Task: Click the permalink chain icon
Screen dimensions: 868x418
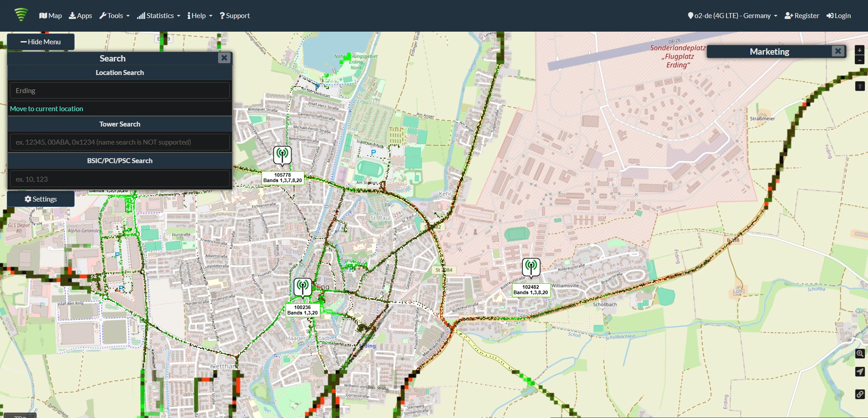Action: click(x=860, y=394)
